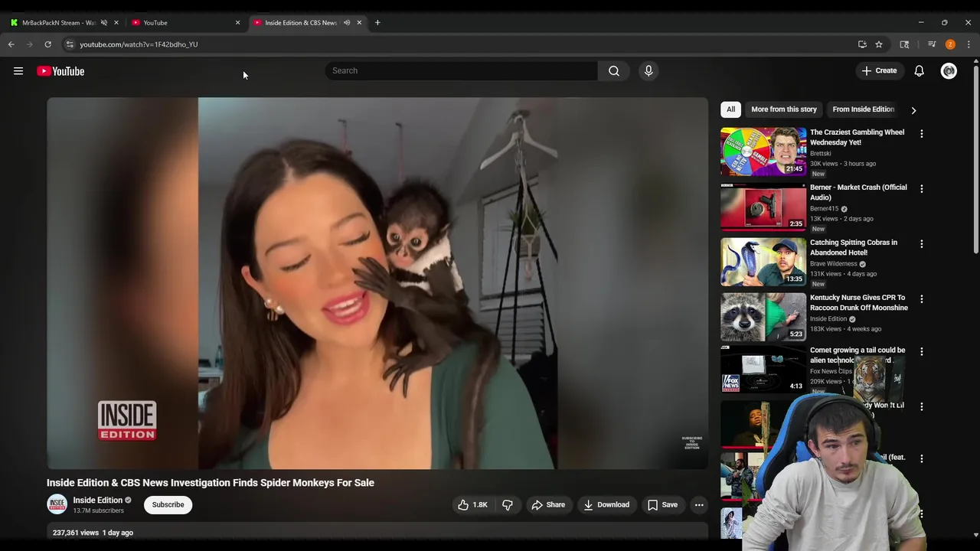Open the YouTube account avatar menu
The image size is (980, 551).
[x=949, y=70]
